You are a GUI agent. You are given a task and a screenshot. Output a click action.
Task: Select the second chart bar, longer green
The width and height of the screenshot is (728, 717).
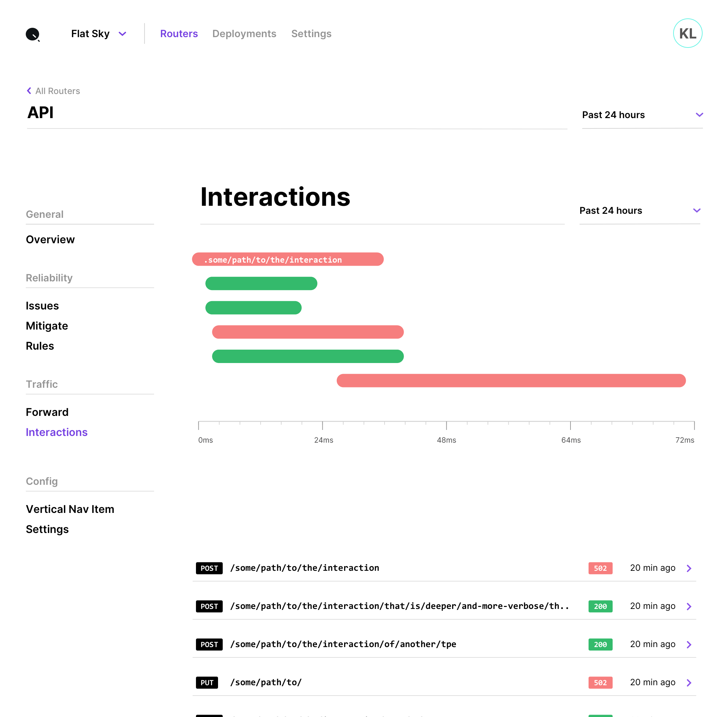pyautogui.click(x=261, y=284)
